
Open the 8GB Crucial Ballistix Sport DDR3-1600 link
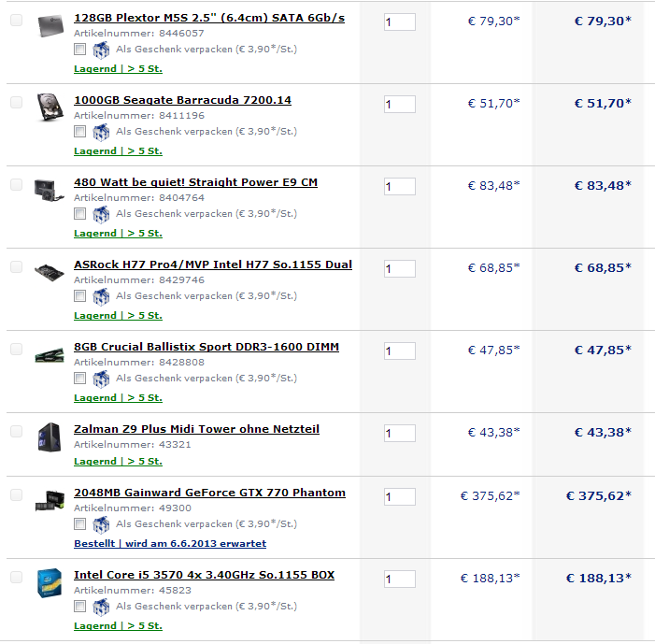pos(206,347)
